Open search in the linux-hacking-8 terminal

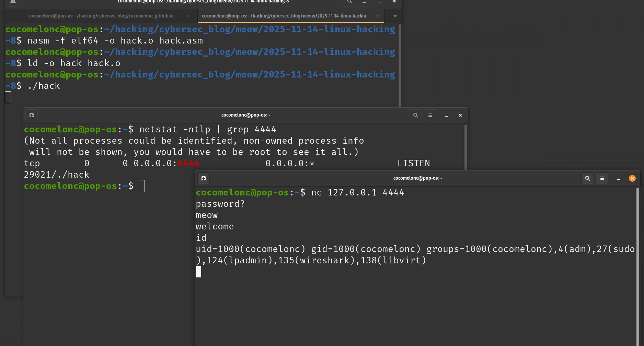click(349, 2)
